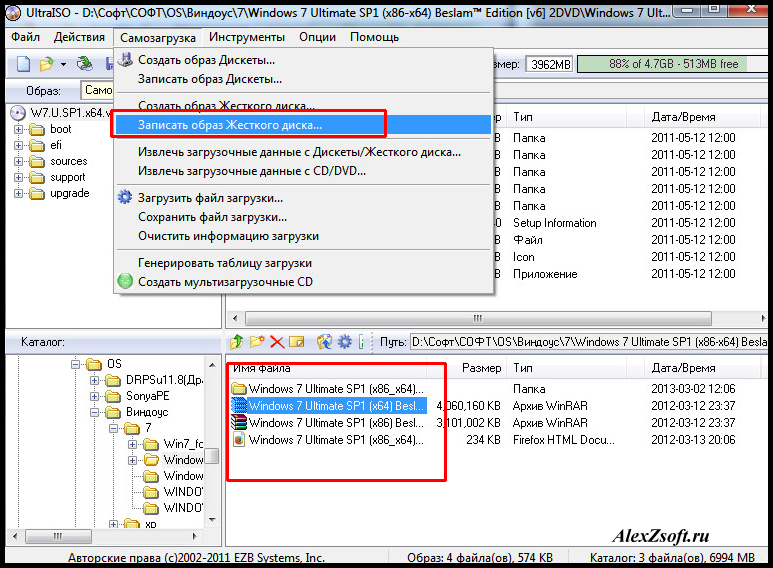Open the Файл menu
The image size is (773, 568).
25,37
